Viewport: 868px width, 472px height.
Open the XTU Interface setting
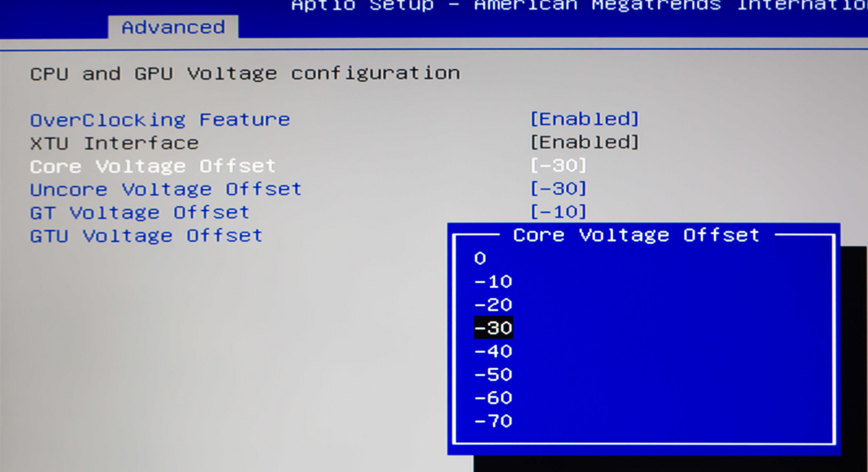(x=114, y=143)
